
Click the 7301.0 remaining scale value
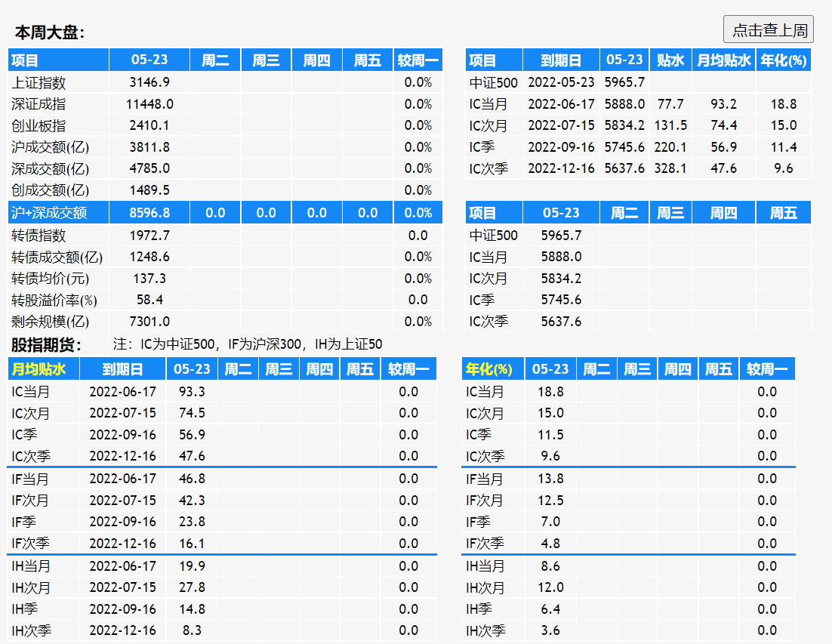[149, 322]
